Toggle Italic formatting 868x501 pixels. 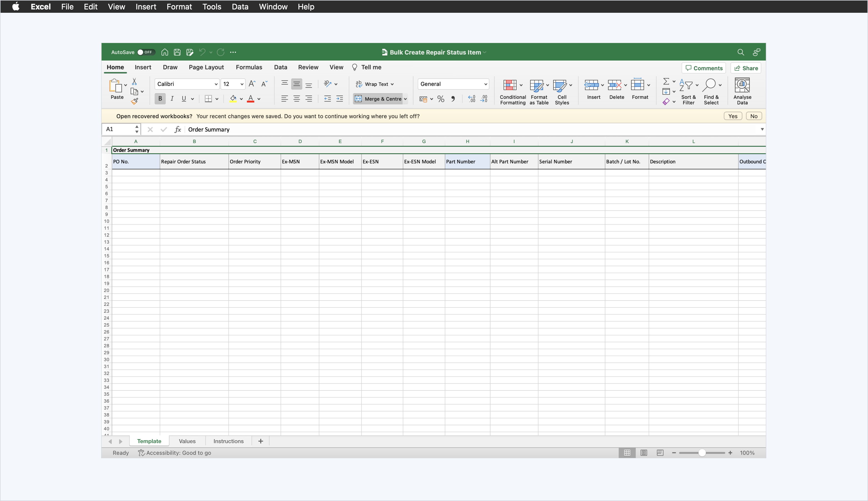tap(172, 99)
